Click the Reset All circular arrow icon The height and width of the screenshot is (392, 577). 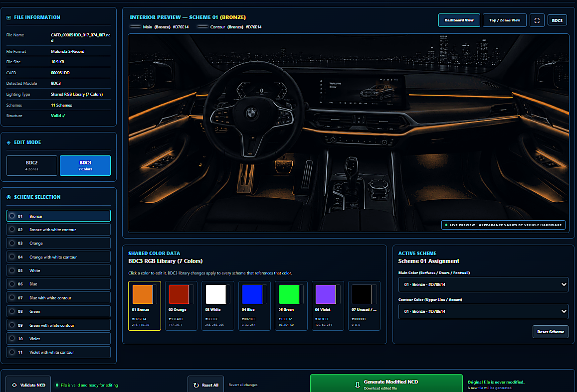pyautogui.click(x=196, y=385)
